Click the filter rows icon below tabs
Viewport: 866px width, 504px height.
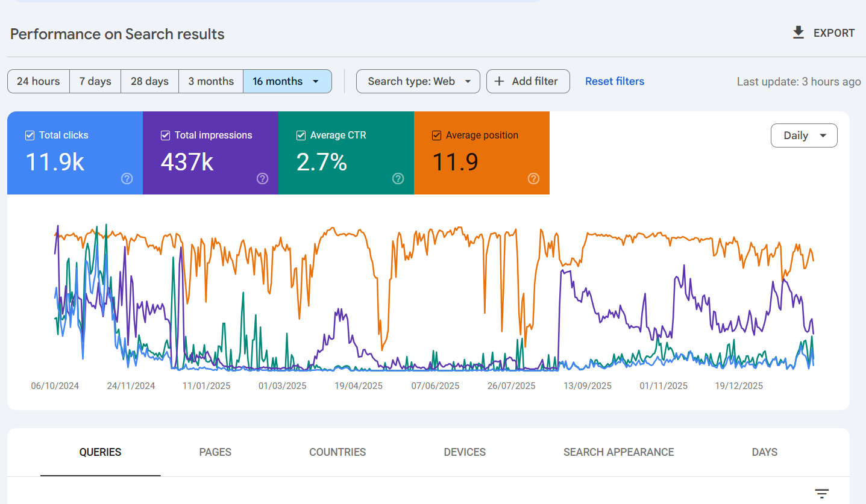(822, 494)
